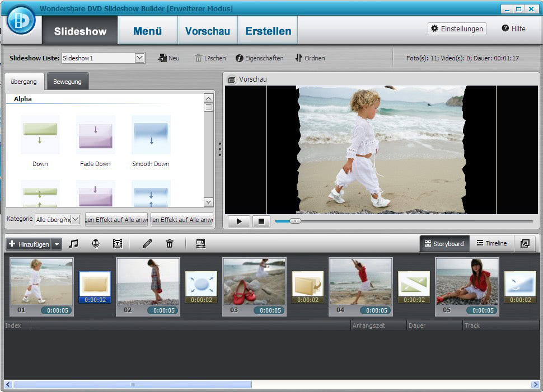543x392 pixels.
Task: Toggle the fullscreen preview icon
Action: [x=525, y=243]
